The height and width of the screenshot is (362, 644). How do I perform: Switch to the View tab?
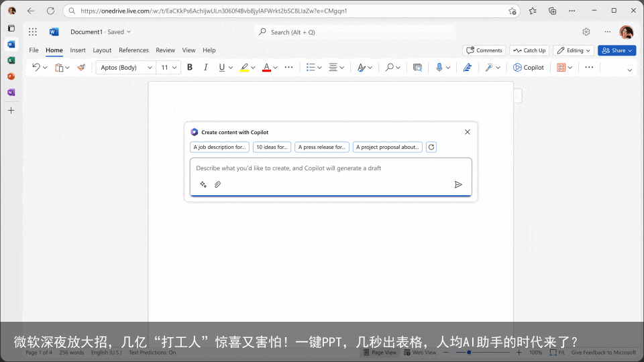pyautogui.click(x=189, y=50)
